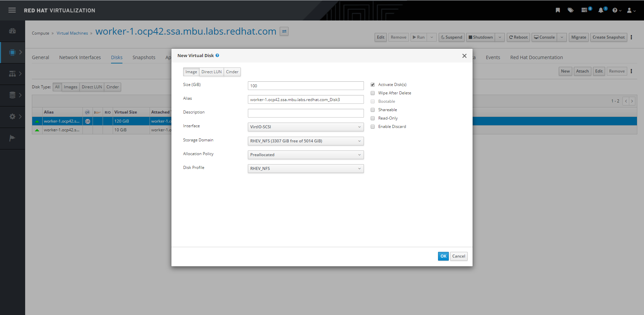Screen dimensions: 644x315
Task: Uncheck the Activate Disk(s) checkbox
Action: tap(373, 85)
